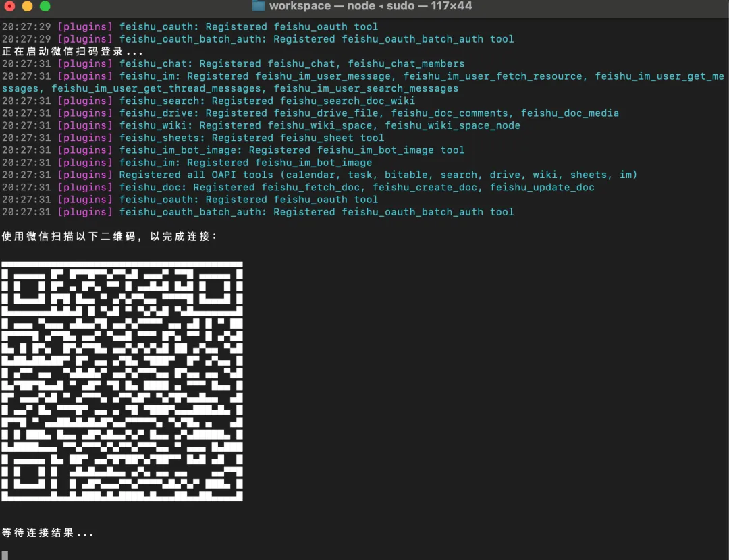Click the line '使用微信扫描以下二维码，以完成连接：'
This screenshot has width=729, height=560.
110,236
